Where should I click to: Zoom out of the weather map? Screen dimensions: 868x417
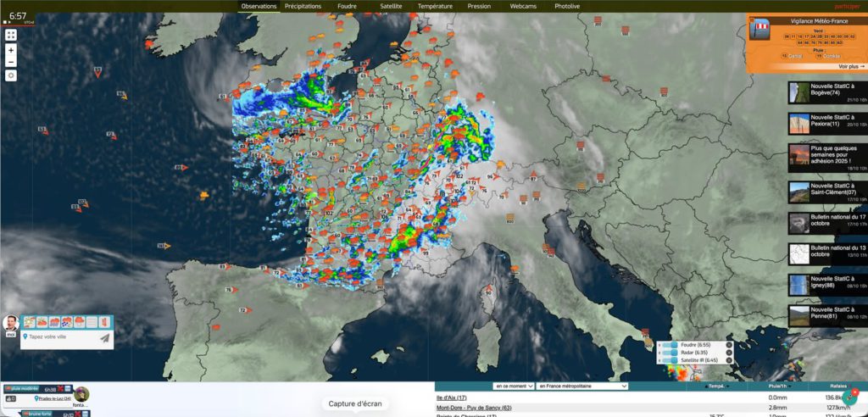pos(11,62)
